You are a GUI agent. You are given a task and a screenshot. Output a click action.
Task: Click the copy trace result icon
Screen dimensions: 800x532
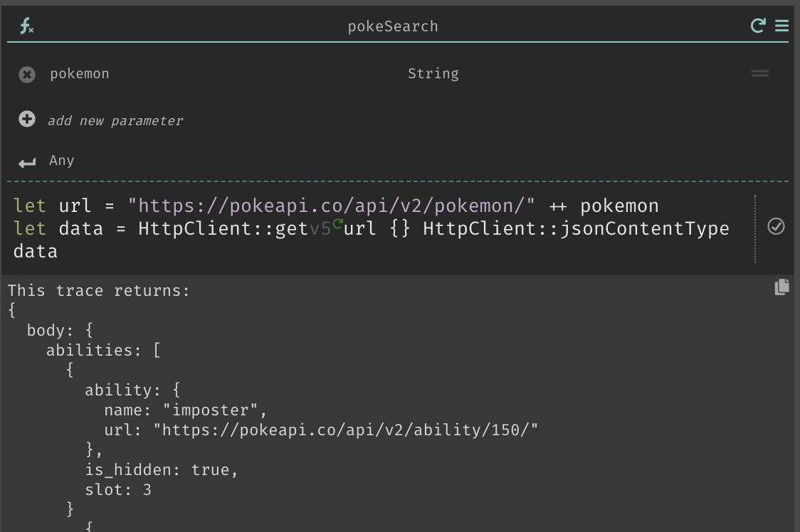tap(781, 287)
